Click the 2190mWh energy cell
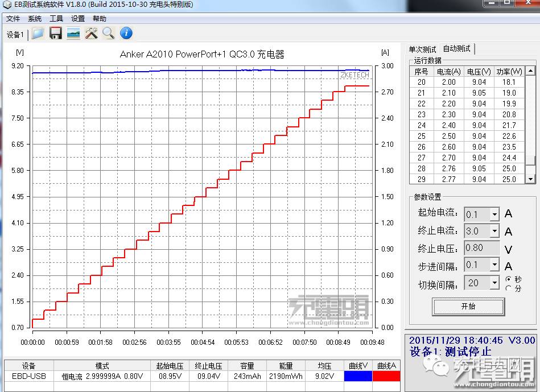Viewport: 540px width, 392px height. click(x=286, y=376)
